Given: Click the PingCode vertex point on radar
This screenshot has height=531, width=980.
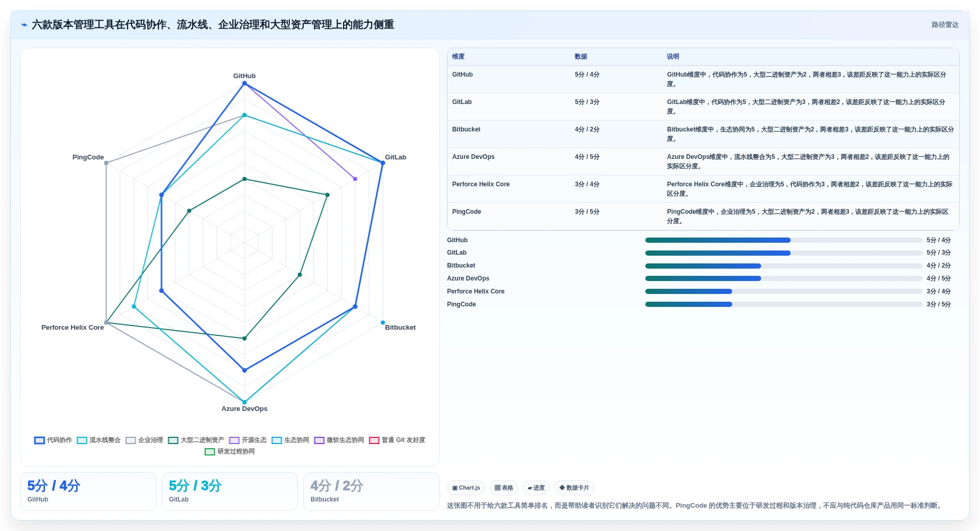Looking at the screenshot, I should (107, 163).
